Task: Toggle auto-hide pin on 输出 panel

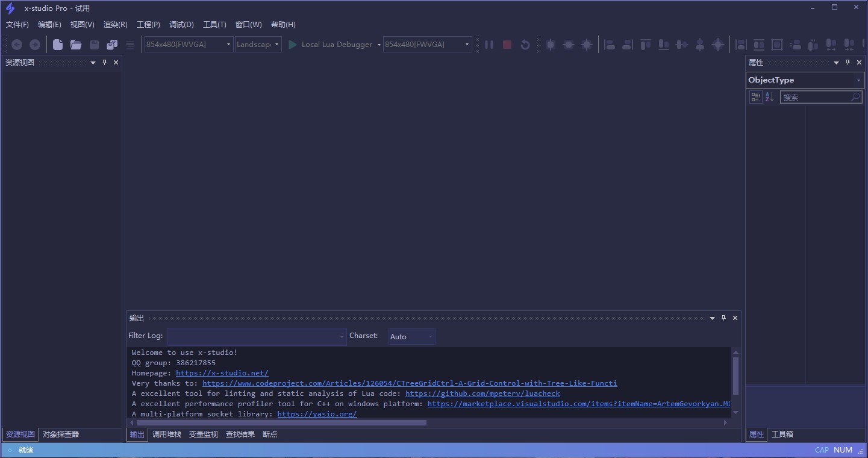Action: [723, 318]
